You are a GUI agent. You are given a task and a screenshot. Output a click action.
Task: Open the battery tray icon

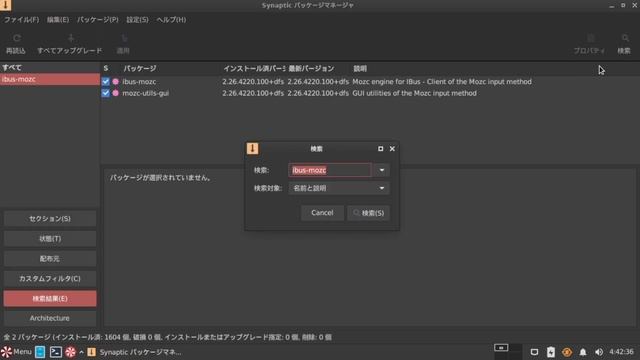click(551, 352)
